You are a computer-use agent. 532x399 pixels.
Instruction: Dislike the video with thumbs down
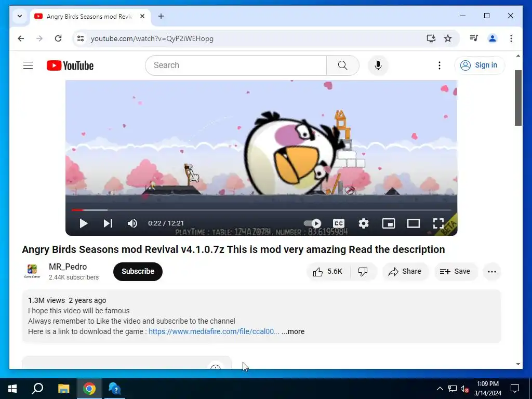[363, 271]
